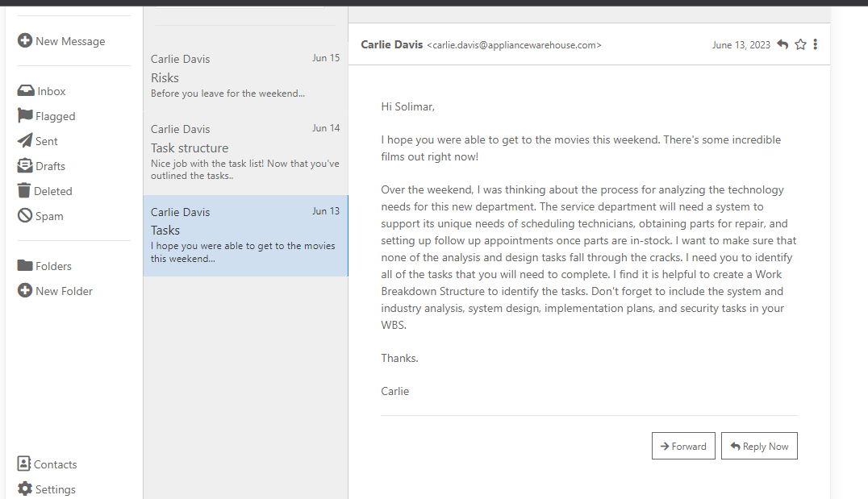Select the Tasks email from Jun 13
Viewport: 868px width, 499px height.
pos(245,235)
